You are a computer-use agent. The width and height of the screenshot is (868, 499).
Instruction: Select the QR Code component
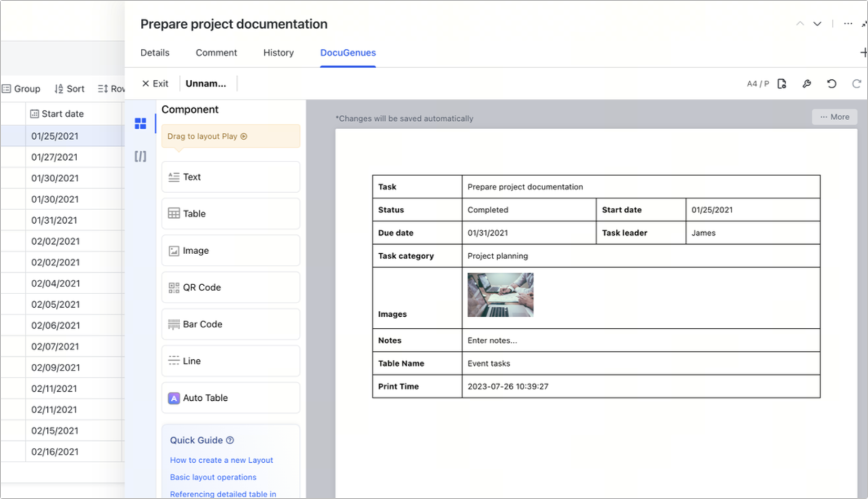click(x=230, y=287)
